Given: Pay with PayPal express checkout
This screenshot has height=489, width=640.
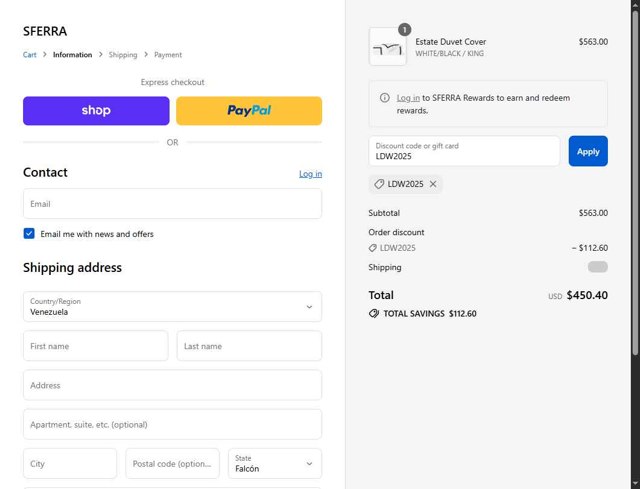Looking at the screenshot, I should 249,111.
